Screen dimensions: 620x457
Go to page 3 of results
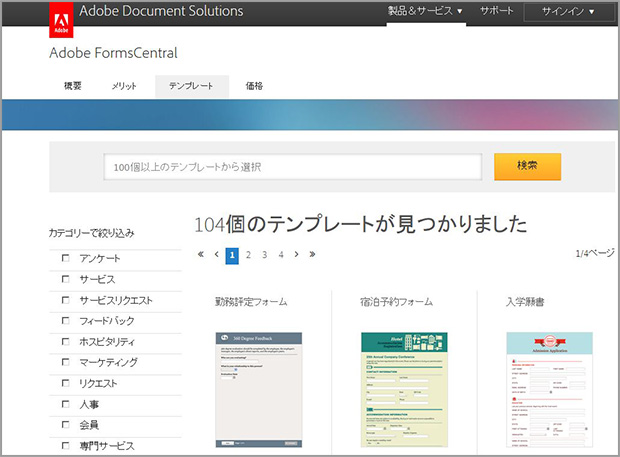coord(265,255)
